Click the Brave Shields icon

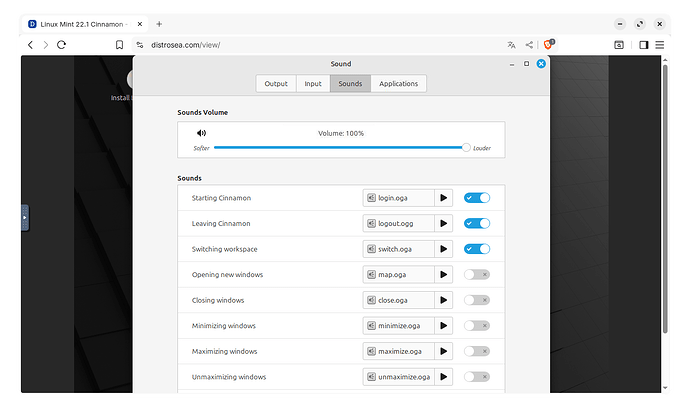(548, 45)
